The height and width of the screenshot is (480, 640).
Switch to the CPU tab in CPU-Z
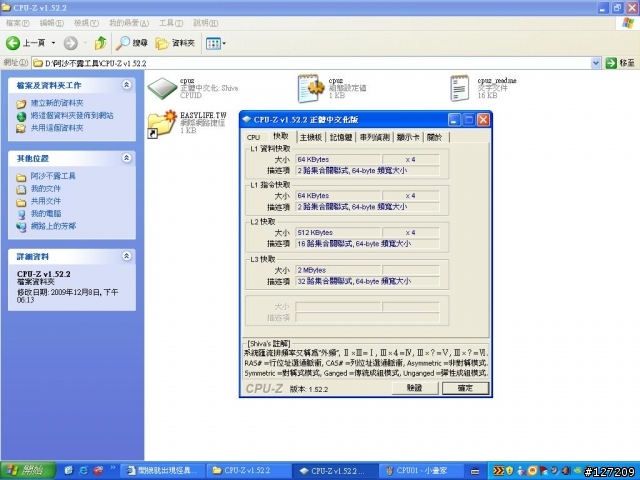point(253,138)
